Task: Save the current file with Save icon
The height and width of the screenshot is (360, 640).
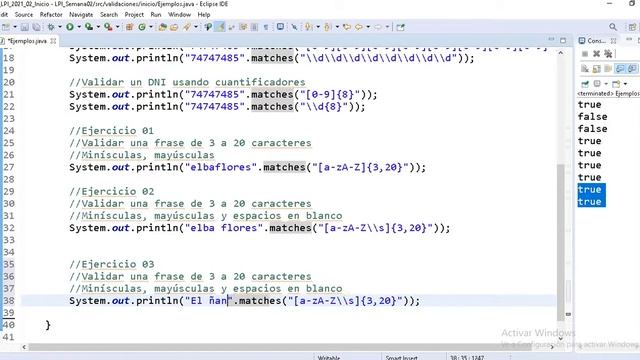Action: (x=24, y=27)
